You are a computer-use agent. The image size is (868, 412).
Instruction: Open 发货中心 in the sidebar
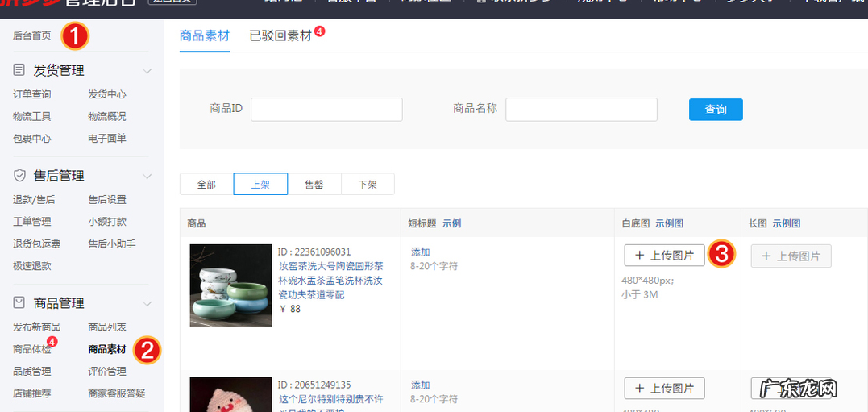(x=107, y=94)
